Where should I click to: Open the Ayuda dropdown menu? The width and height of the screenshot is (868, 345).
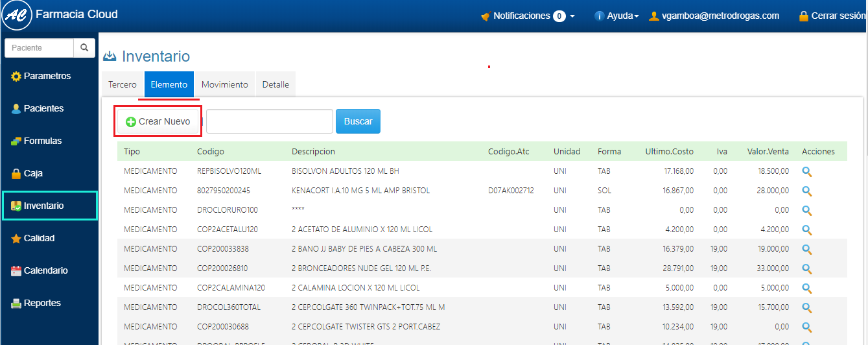pos(617,16)
